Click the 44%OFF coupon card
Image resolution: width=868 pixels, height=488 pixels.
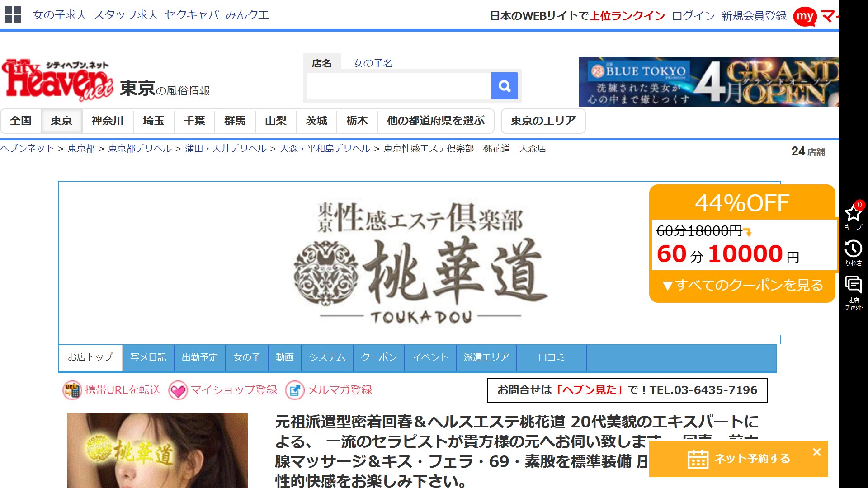pos(742,244)
